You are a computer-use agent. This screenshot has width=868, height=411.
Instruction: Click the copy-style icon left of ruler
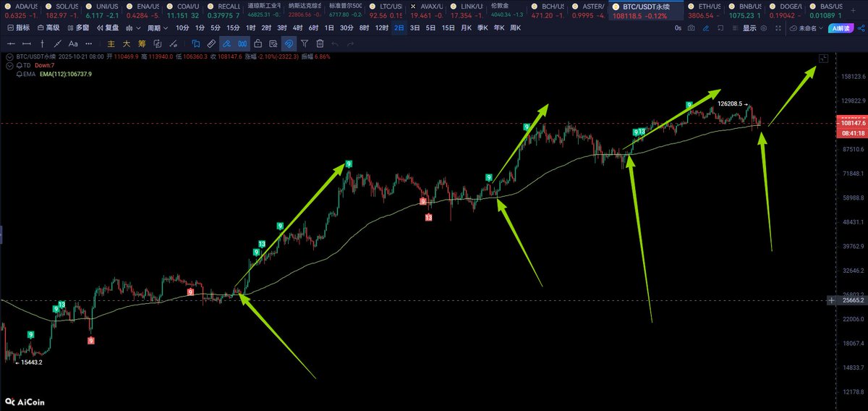point(195,43)
